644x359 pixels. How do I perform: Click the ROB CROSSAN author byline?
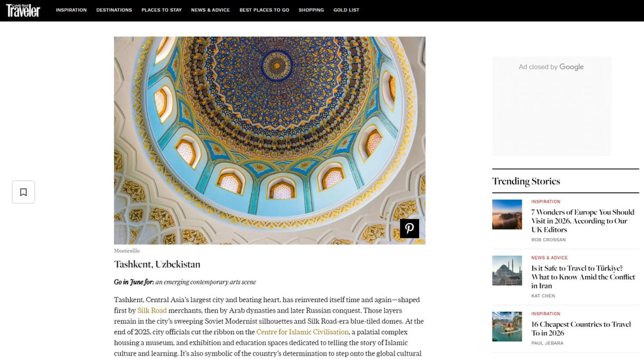point(548,240)
